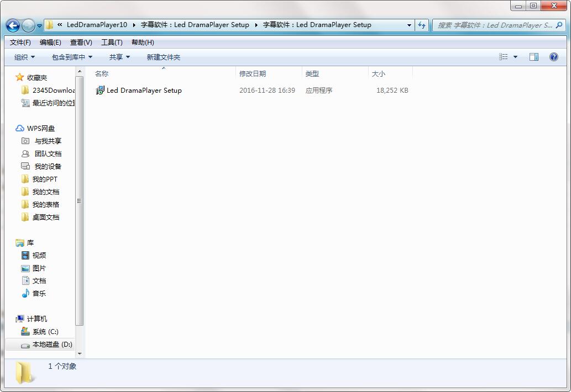Click the 新建文件夹 button
The image size is (571, 392).
coord(163,57)
